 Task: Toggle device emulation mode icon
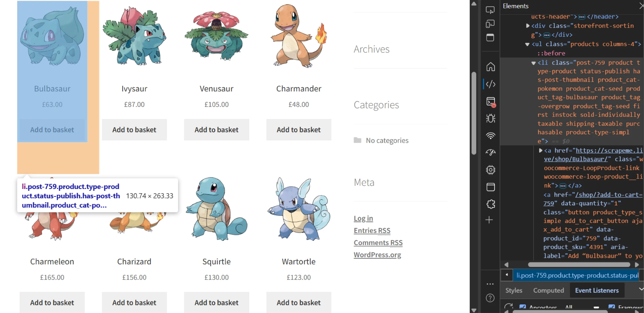click(490, 24)
